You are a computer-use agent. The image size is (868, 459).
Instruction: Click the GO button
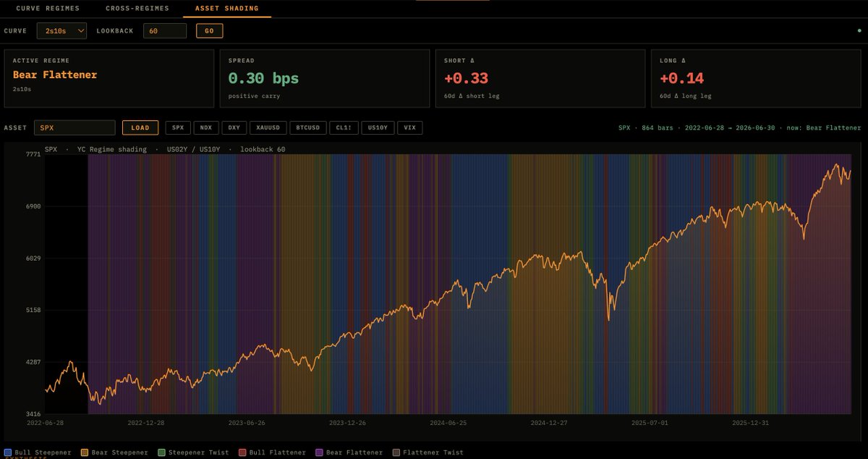(210, 30)
